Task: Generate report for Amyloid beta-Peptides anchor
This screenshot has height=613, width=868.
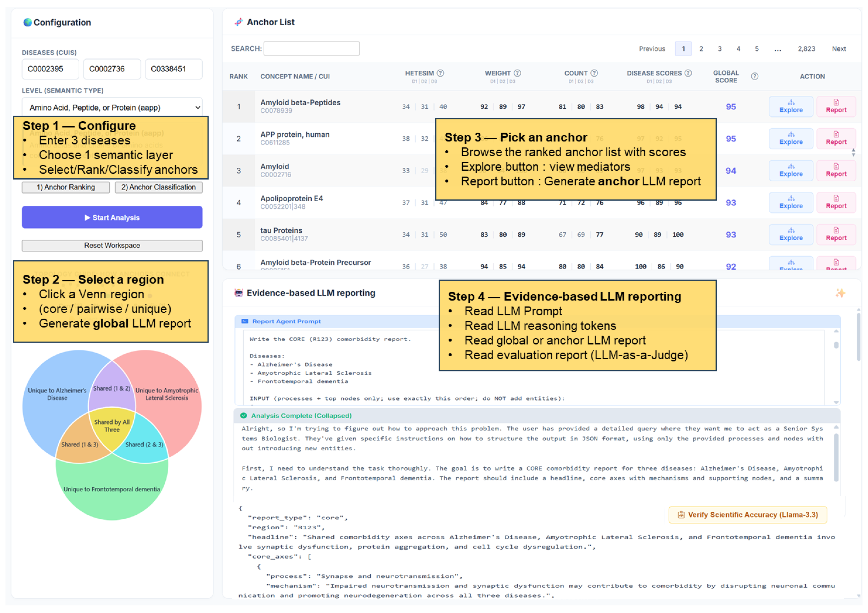Action: coord(836,107)
